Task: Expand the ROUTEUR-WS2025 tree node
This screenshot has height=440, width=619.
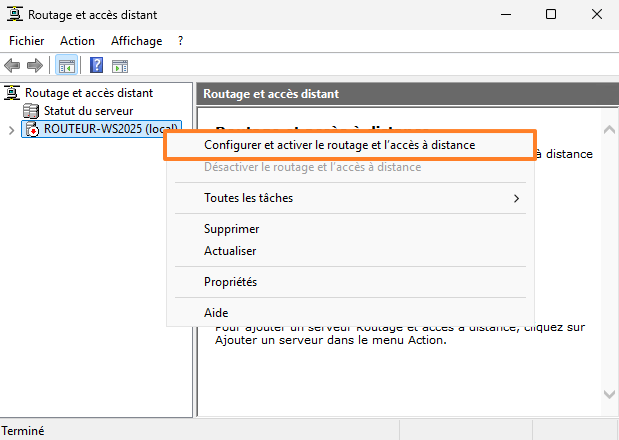Action: [x=11, y=130]
